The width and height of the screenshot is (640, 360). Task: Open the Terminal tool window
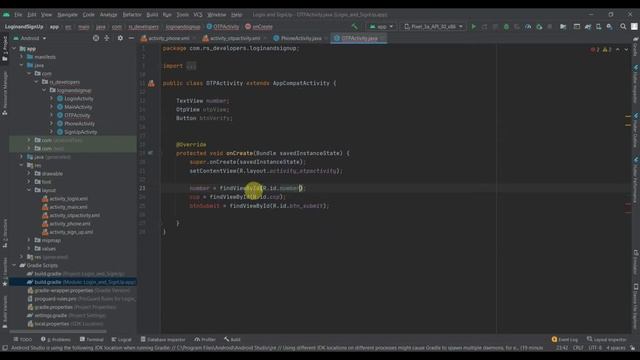coord(91,340)
